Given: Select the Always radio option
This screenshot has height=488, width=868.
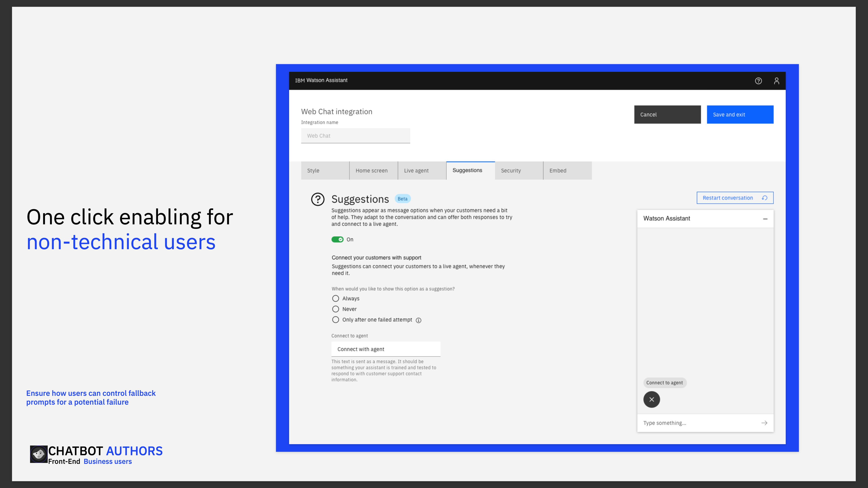Looking at the screenshot, I should [x=335, y=298].
